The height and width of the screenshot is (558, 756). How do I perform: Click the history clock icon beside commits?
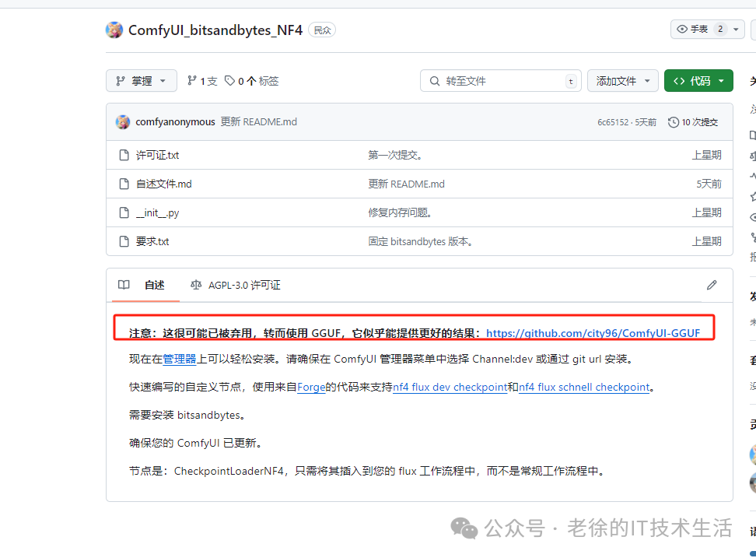674,122
